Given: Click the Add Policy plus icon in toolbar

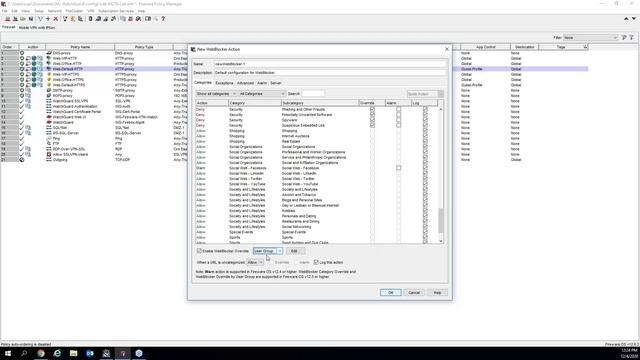Looking at the screenshot, I should point(48,19).
